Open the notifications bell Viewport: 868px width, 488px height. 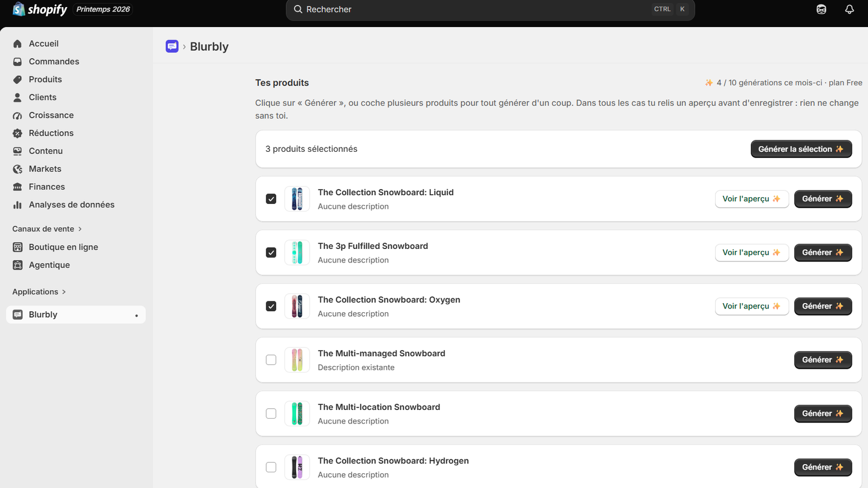tap(850, 9)
